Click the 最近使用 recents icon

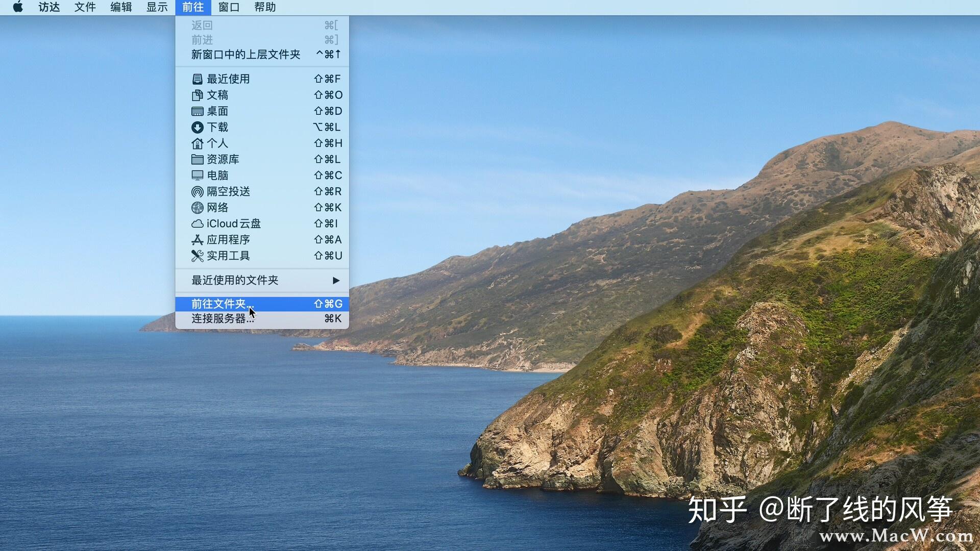pos(197,79)
